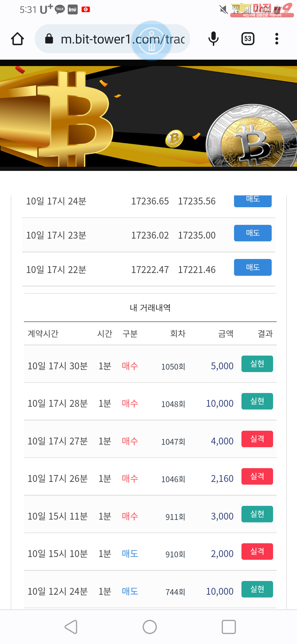
Task: Tap the lock icon in address bar
Action: pyautogui.click(x=49, y=39)
